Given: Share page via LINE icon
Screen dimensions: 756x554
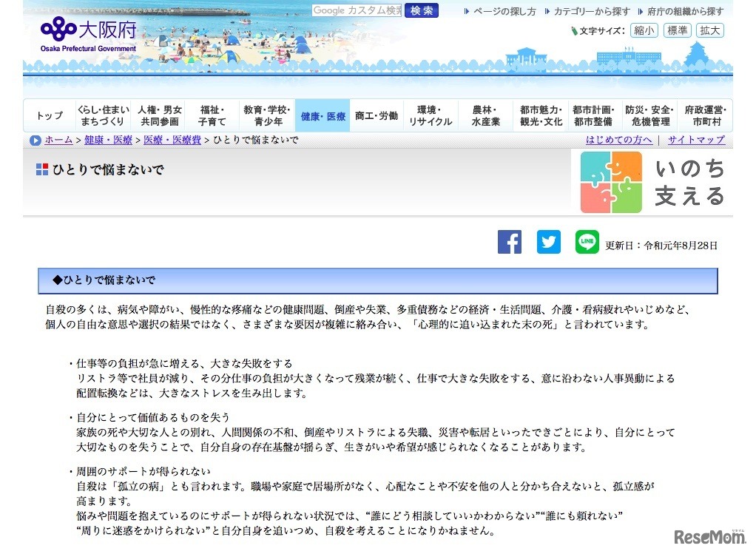Looking at the screenshot, I should [587, 242].
